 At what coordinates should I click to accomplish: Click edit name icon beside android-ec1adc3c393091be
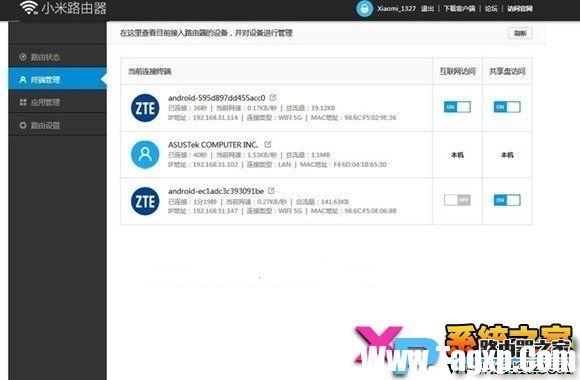(271, 191)
